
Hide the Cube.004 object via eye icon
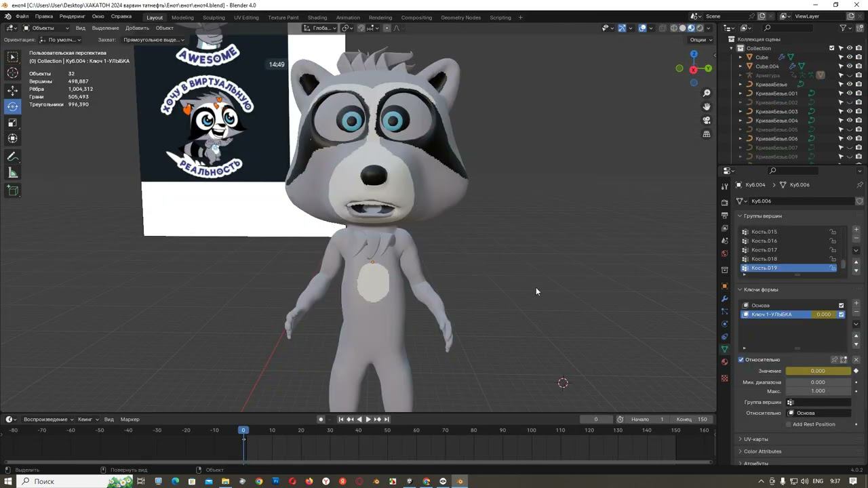(x=849, y=66)
